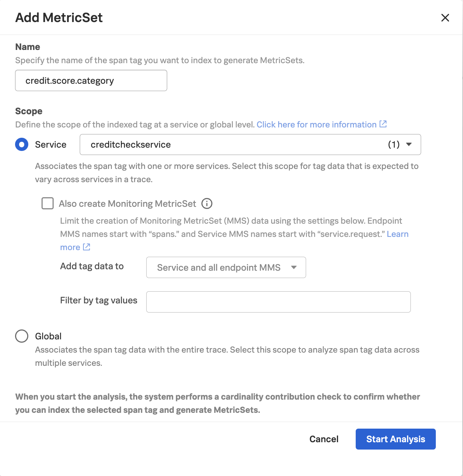463x476 pixels.
Task: Click the info icon beside Also create Monitoring MetricSet
Action: click(207, 203)
